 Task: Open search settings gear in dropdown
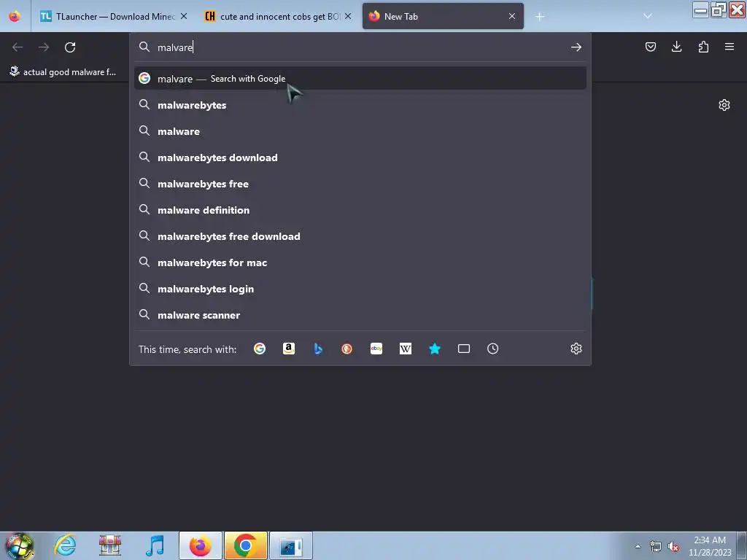tap(576, 349)
